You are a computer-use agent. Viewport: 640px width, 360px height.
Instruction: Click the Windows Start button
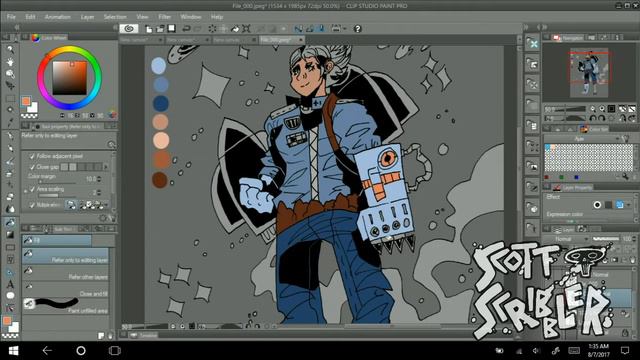click(x=13, y=351)
